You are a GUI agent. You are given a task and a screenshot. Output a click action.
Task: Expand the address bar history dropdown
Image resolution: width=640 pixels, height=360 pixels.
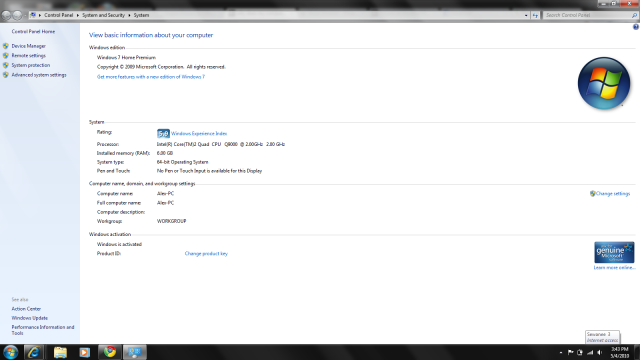(x=526, y=15)
